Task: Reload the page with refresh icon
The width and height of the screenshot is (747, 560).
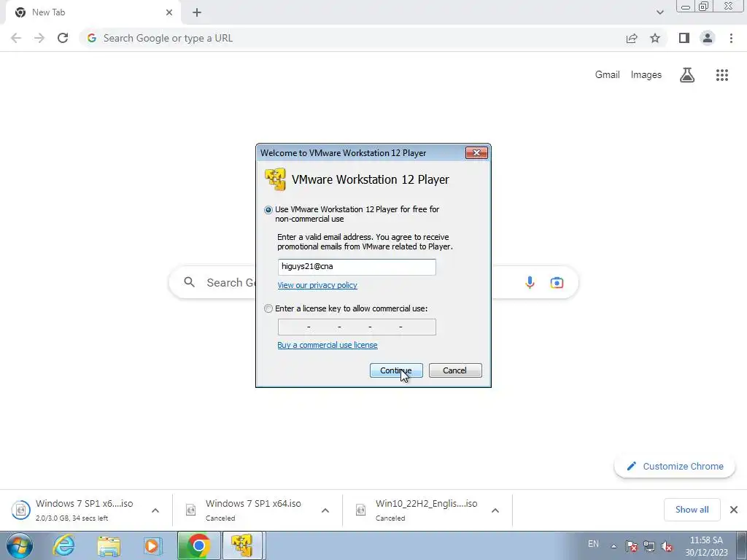Action: [63, 38]
